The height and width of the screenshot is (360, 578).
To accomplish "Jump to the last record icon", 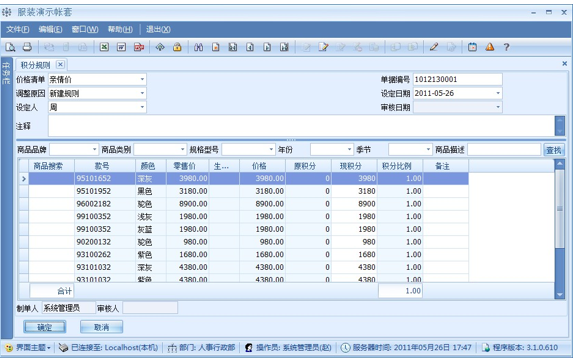I will [x=284, y=47].
